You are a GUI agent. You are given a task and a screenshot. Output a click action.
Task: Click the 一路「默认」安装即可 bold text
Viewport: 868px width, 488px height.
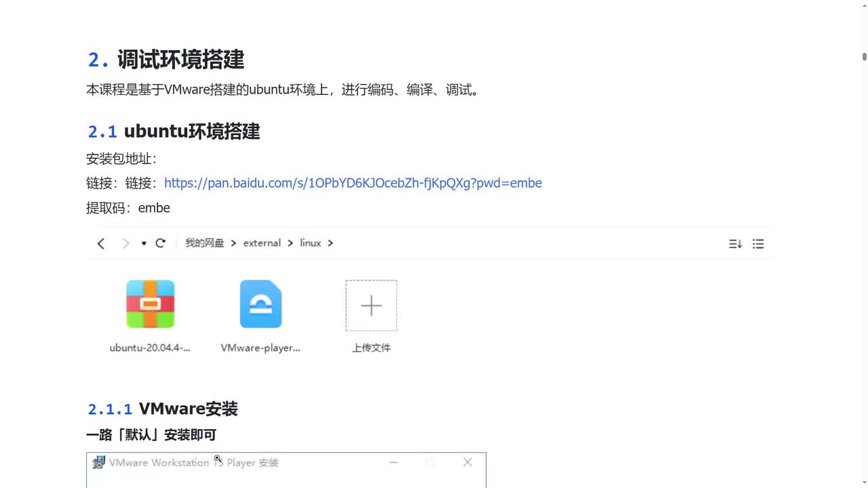pos(151,435)
